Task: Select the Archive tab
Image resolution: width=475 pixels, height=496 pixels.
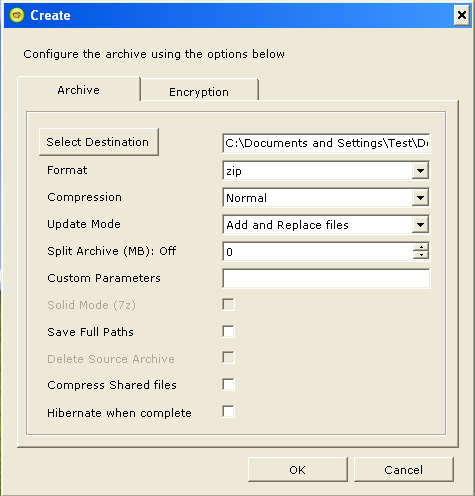Action: (x=79, y=90)
